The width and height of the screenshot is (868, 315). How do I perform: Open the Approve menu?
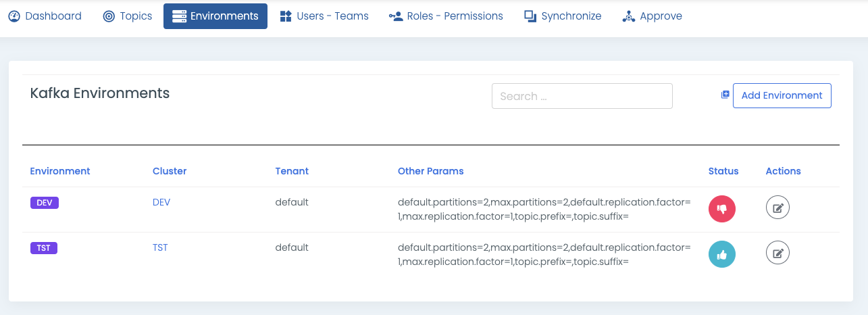coord(652,16)
